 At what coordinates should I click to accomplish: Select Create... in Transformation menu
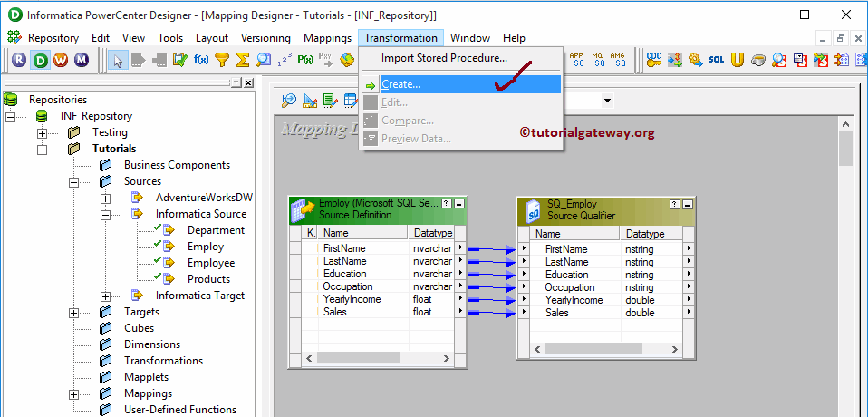[x=461, y=84]
